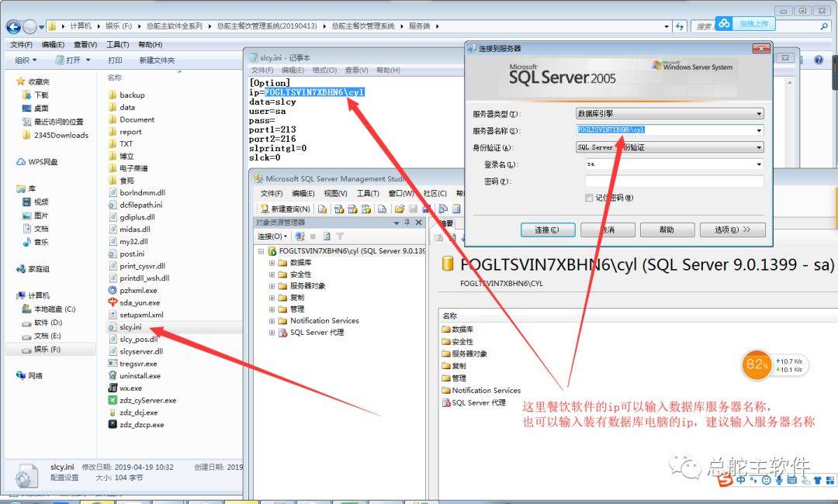Click the 组织 dropdown in Explorer toolbar
Image resolution: width=838 pixels, height=504 pixels.
(26, 60)
